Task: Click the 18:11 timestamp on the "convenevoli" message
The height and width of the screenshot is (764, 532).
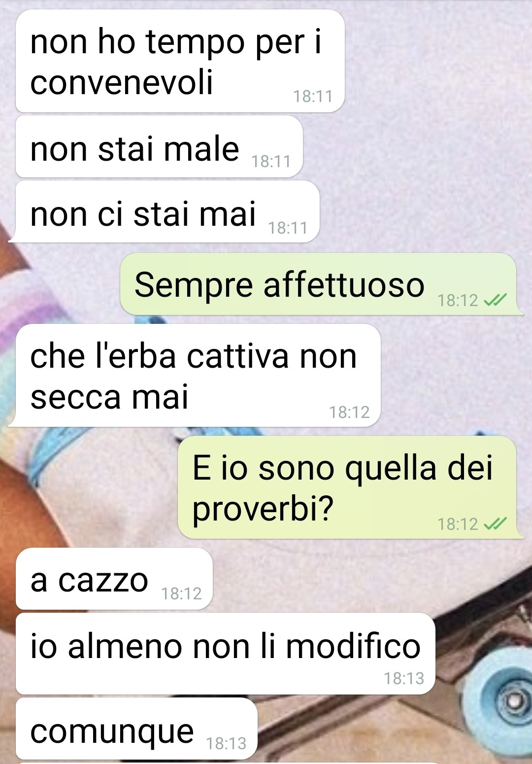Action: point(313,96)
